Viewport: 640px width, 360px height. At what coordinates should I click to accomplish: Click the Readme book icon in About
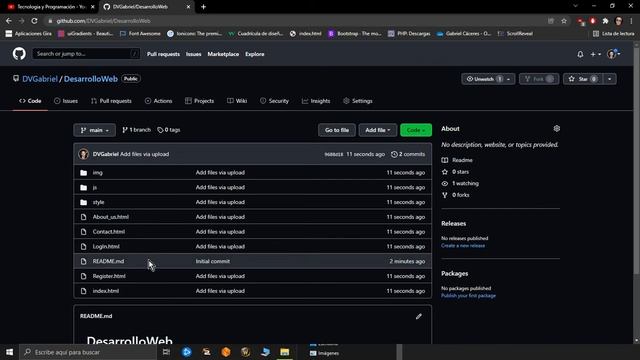point(445,160)
